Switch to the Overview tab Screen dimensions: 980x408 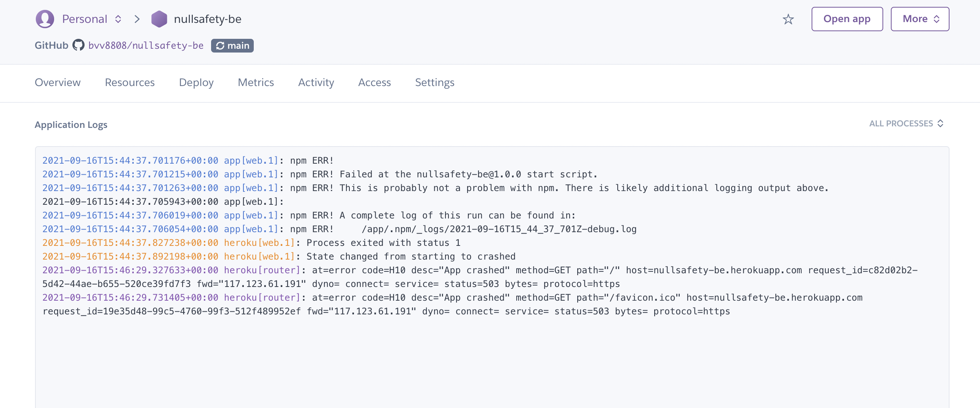point(58,82)
